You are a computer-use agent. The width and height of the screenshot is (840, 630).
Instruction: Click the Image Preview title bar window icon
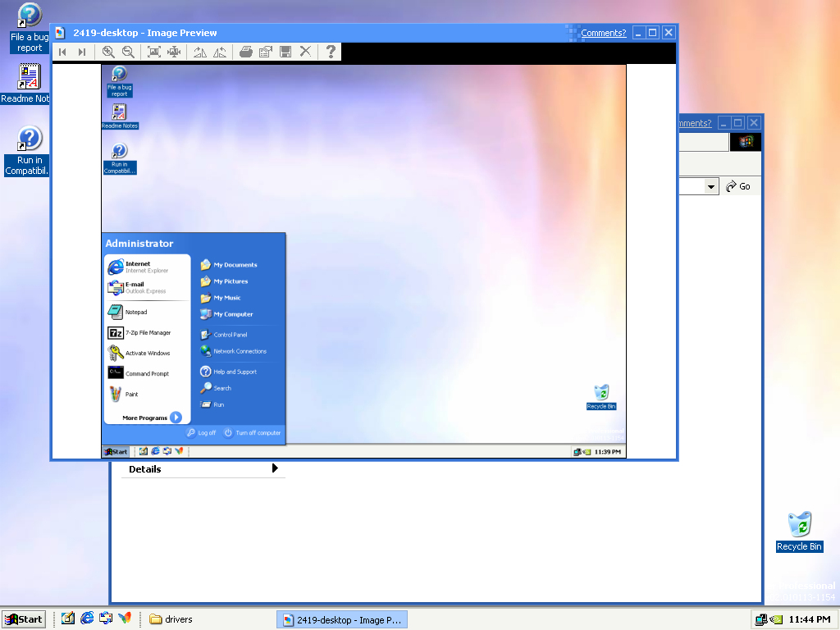coord(61,33)
